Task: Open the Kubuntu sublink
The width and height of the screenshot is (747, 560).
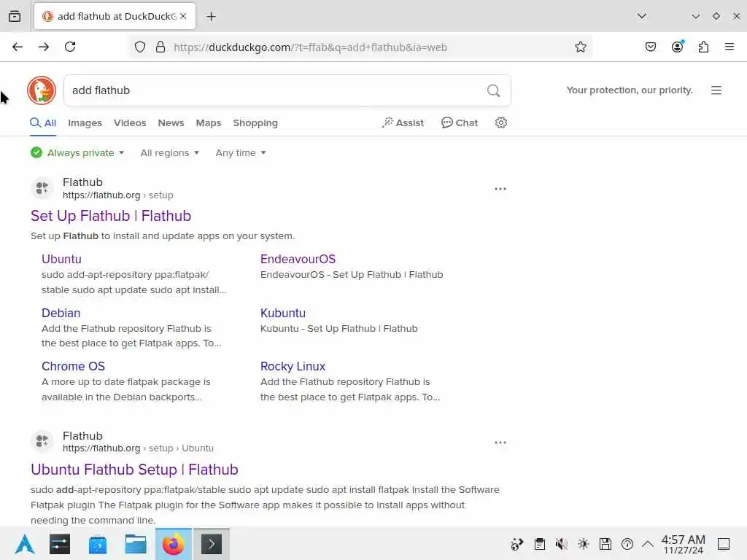Action: pyautogui.click(x=283, y=313)
